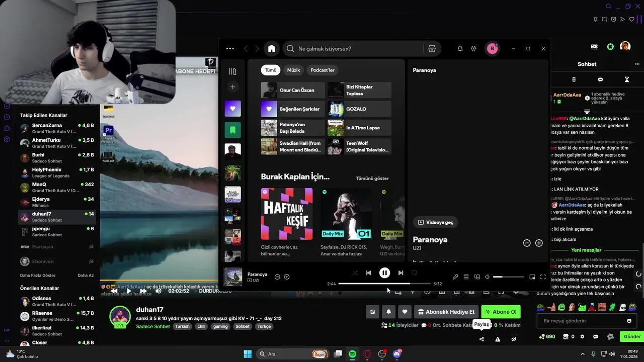Open Spotify profile avatar menu
644x362 pixels.
click(492, 49)
